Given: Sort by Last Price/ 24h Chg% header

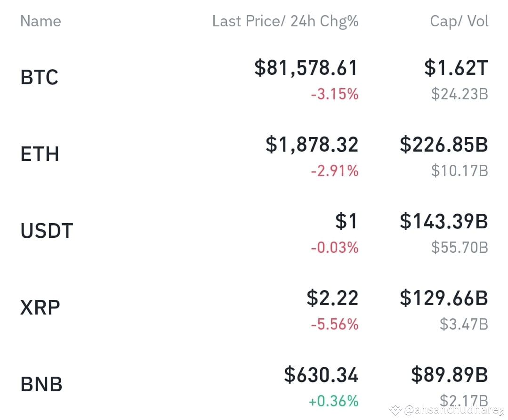Looking at the screenshot, I should click(x=285, y=21).
